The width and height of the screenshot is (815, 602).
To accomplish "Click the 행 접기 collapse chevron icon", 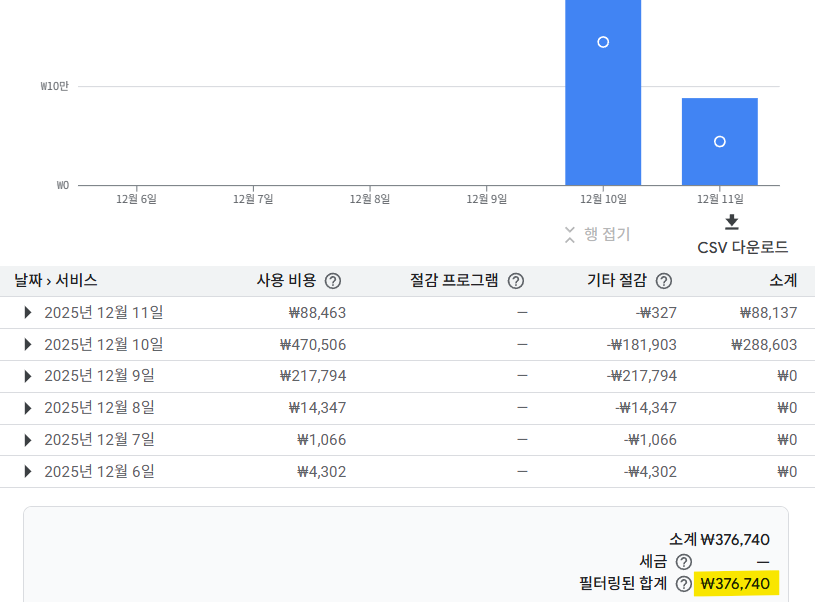I will tap(569, 235).
